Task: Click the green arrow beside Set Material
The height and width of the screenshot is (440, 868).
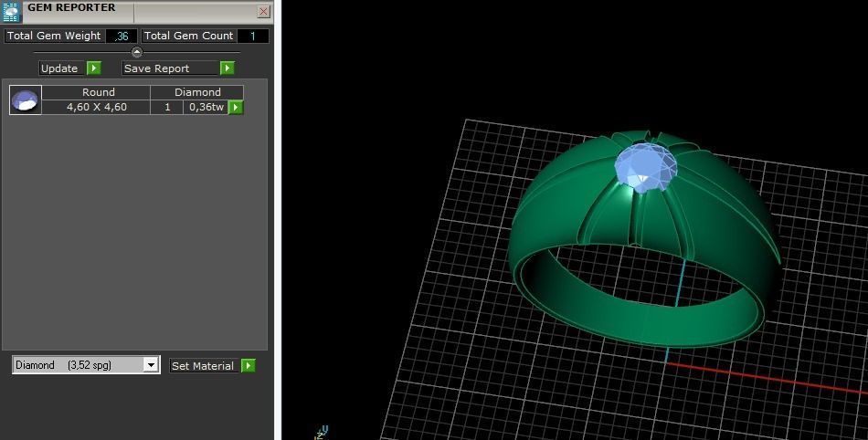Action: coord(248,365)
